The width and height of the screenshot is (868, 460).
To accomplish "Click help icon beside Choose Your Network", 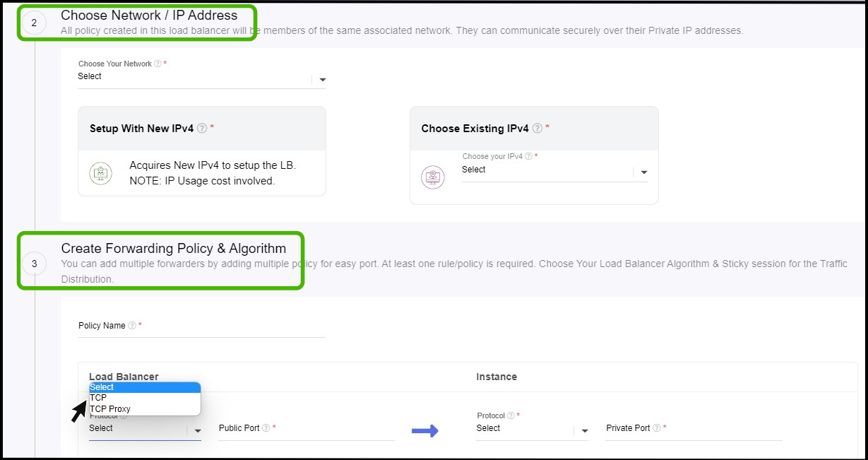I will (157, 64).
